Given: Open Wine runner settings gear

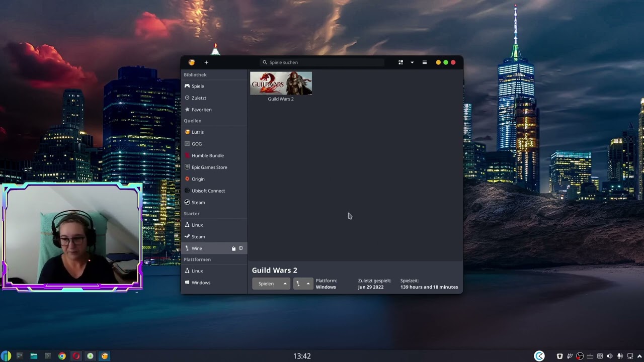Looking at the screenshot, I should point(241,248).
